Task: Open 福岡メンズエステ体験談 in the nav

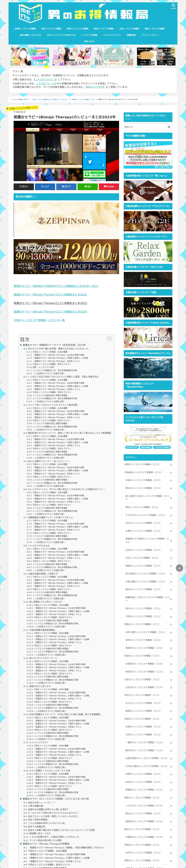Action: (x=154, y=29)
